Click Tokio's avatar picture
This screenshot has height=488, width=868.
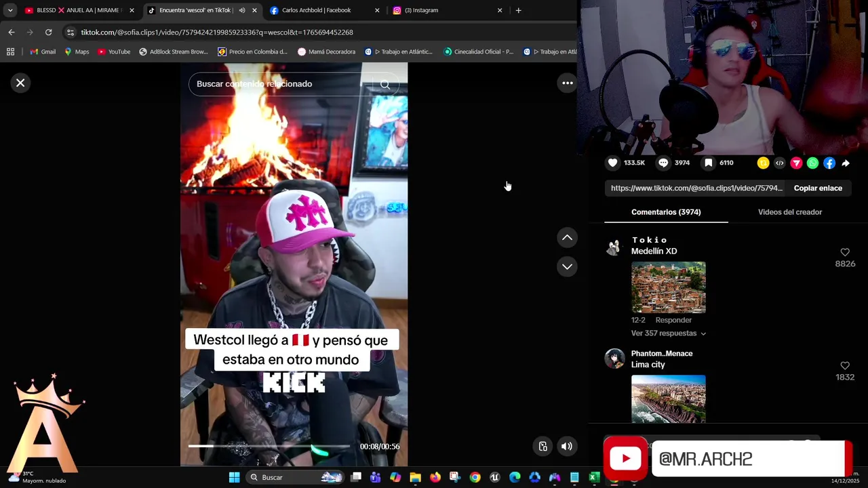tap(614, 247)
